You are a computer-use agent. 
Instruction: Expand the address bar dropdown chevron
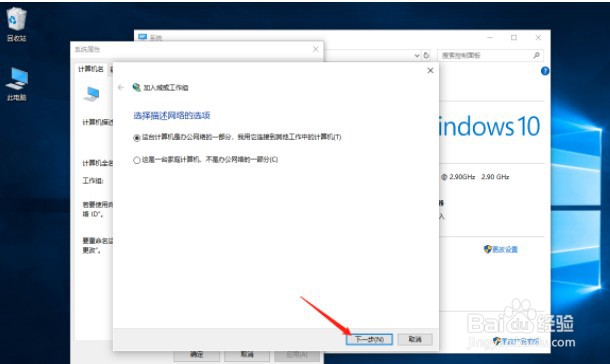(417, 56)
